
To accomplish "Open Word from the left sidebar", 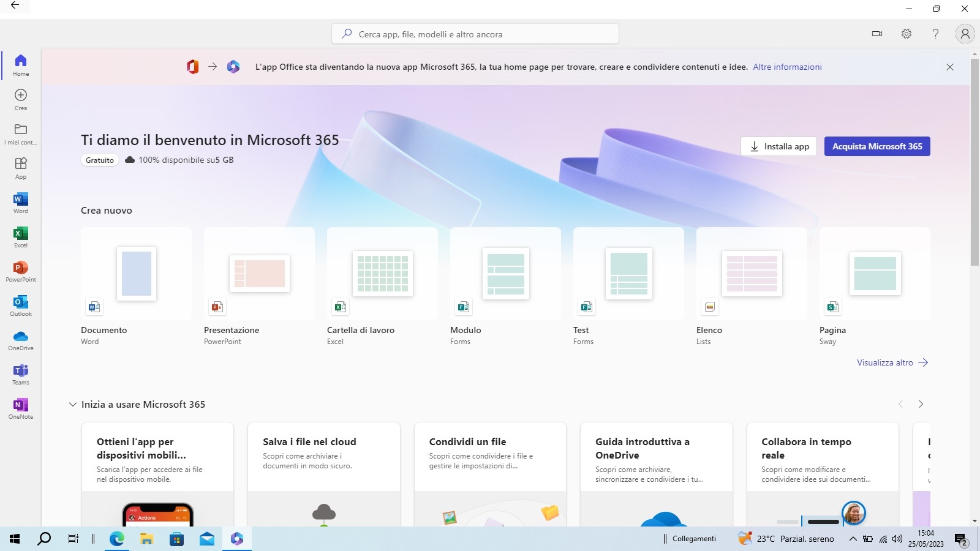I will [x=21, y=203].
